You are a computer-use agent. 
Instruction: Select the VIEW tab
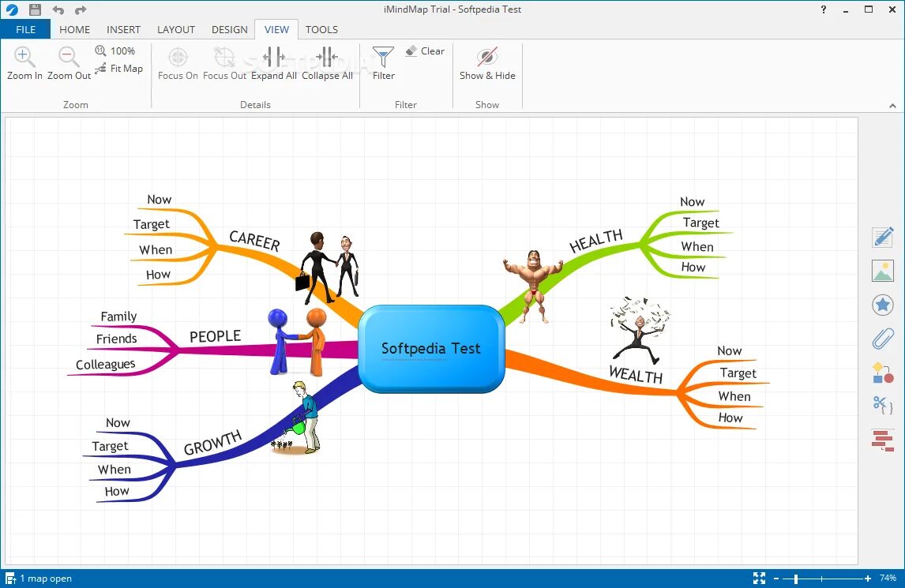[x=276, y=29]
